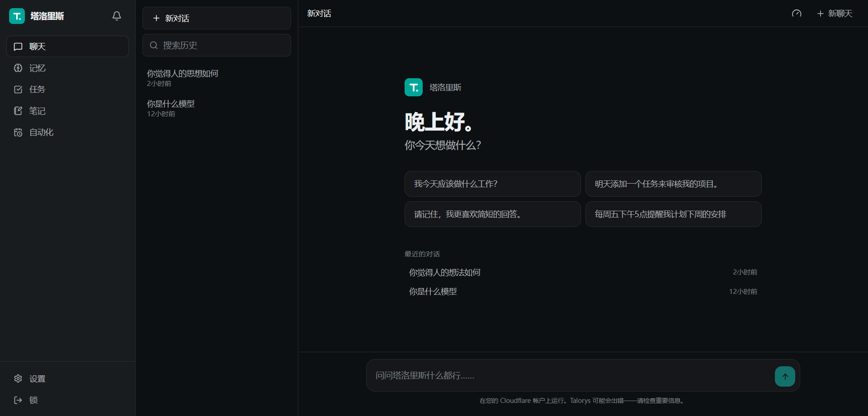Open history item 你是什么模型 in the panel
868x416 pixels.
pos(217,108)
